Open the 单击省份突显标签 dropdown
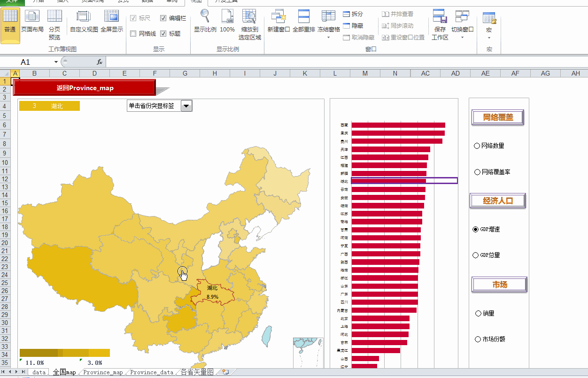This screenshot has height=378, width=588. tap(186, 106)
